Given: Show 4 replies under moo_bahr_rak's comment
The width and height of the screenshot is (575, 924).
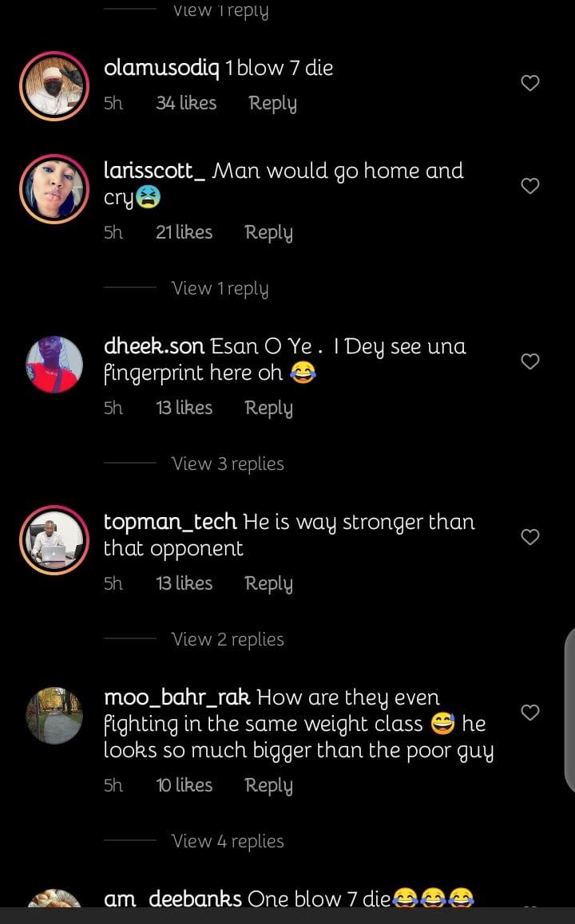Looking at the screenshot, I should [x=228, y=841].
